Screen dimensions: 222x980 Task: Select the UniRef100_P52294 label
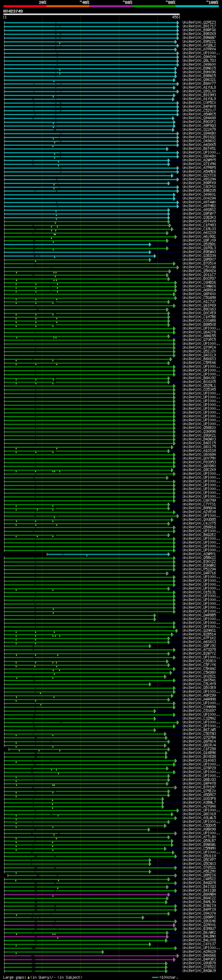click(x=199, y=569)
